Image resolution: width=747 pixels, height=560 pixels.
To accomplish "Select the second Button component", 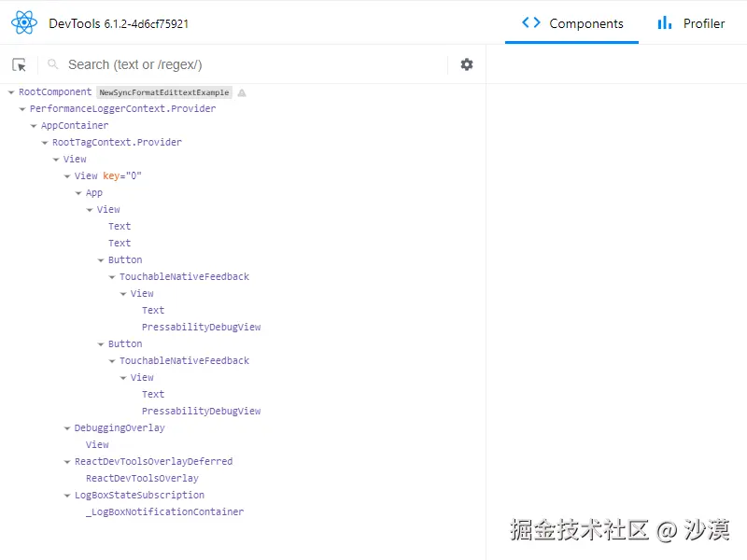I will (x=125, y=343).
